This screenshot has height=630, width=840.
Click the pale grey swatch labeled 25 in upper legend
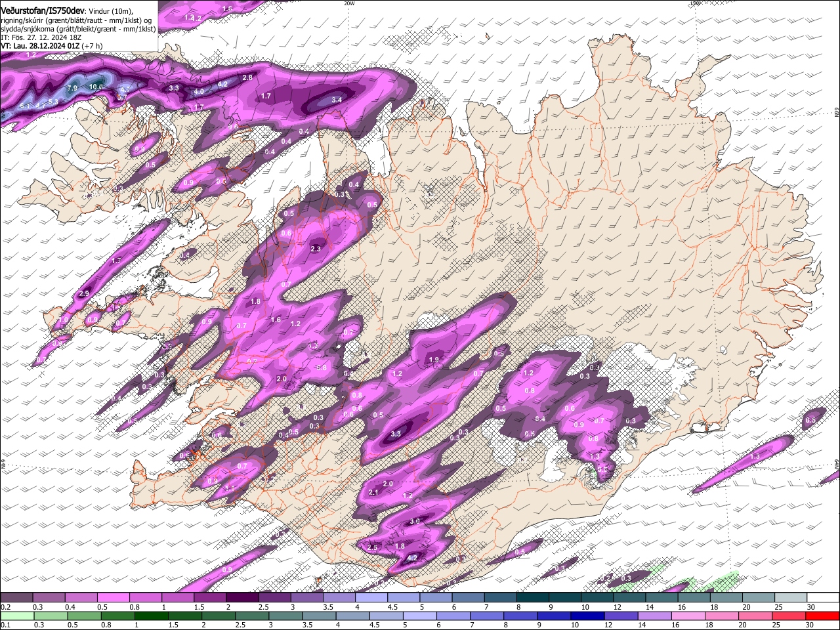coord(790,598)
